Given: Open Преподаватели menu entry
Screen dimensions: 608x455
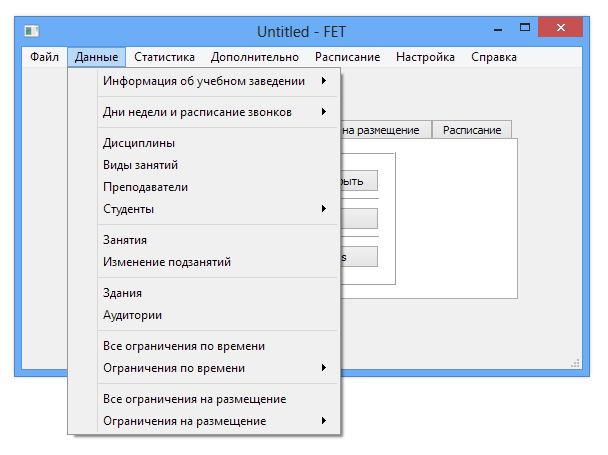Looking at the screenshot, I should click(x=146, y=187).
